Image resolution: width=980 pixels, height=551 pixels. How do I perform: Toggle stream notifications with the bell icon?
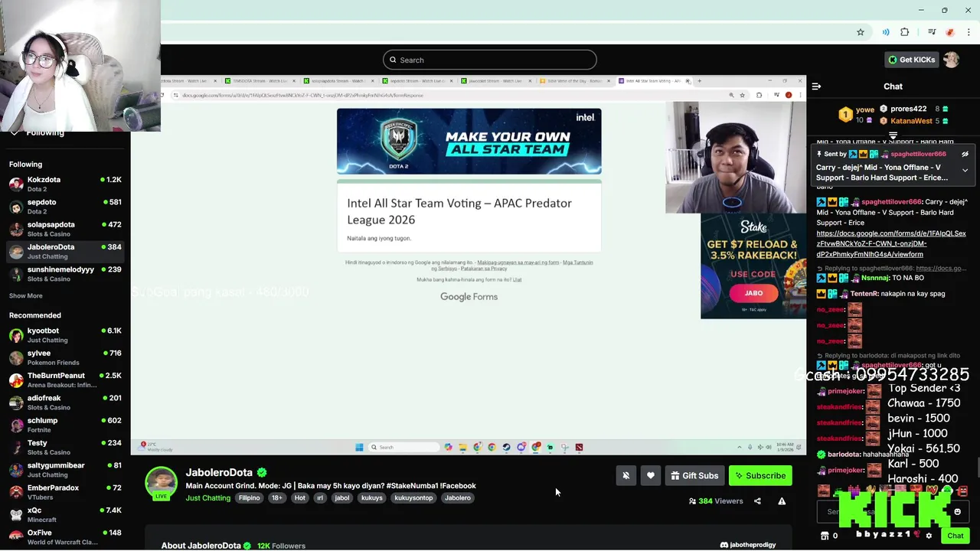point(626,475)
